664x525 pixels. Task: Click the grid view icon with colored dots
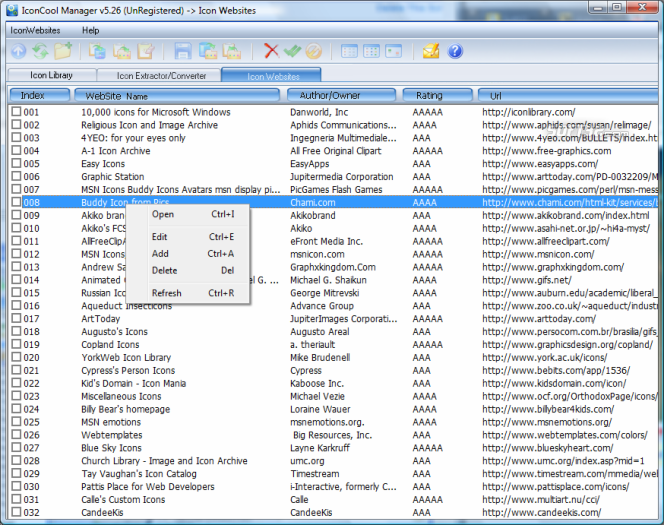tap(371, 51)
